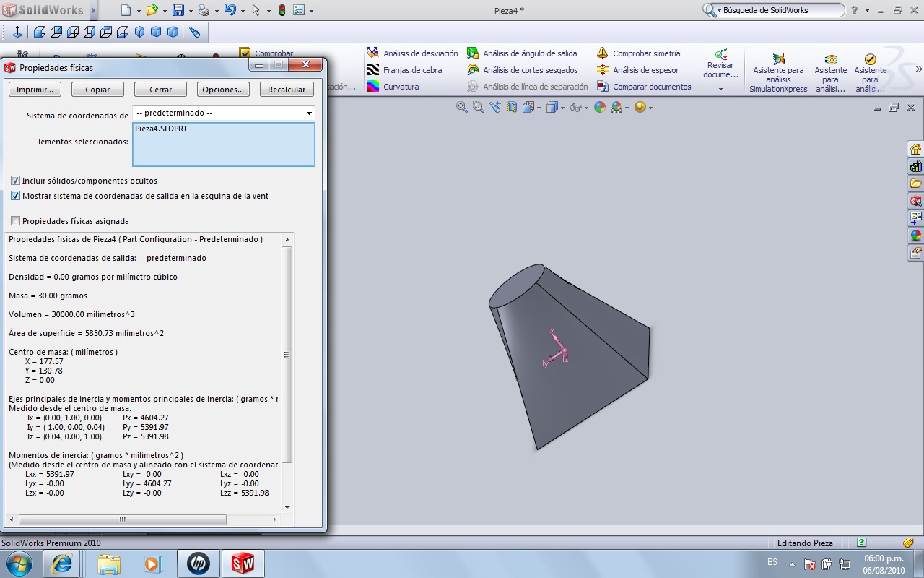
Task: Open Edit Appearance color ball
Action: pyautogui.click(x=599, y=107)
